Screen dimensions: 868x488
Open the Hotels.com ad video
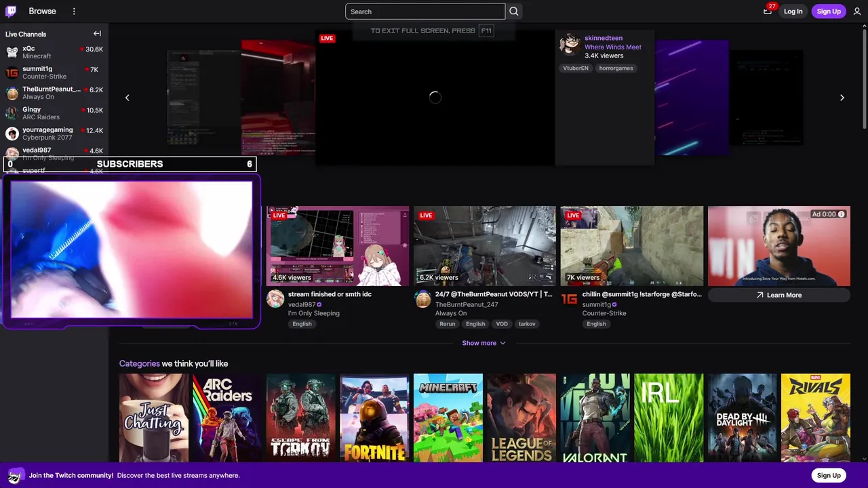click(x=779, y=246)
